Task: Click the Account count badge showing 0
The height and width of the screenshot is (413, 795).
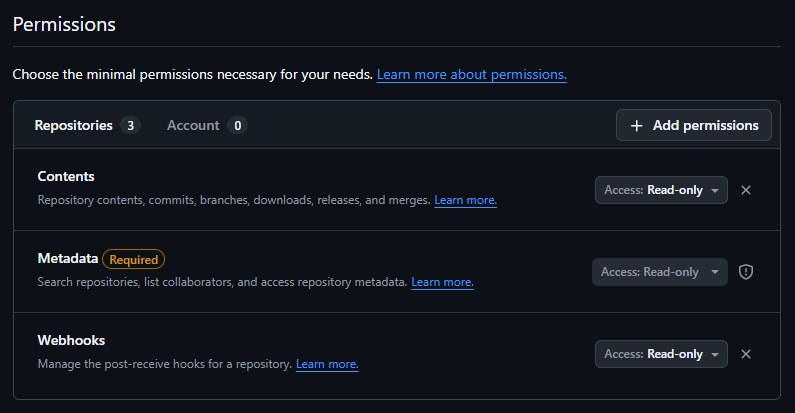Action: coord(237,125)
